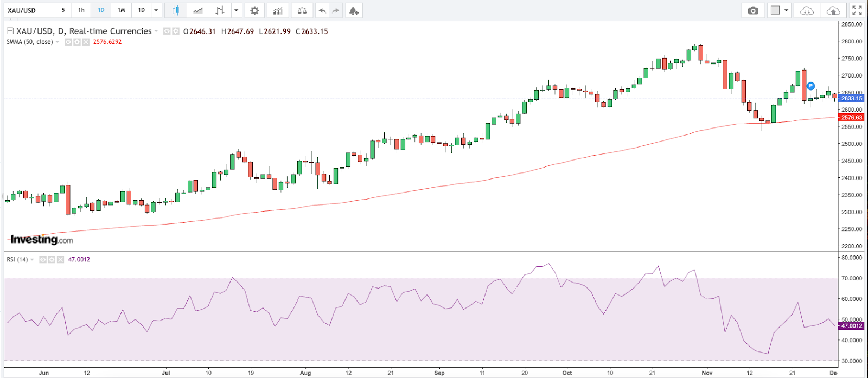Toggle visibility of the SMMA indicator

pyautogui.click(x=68, y=42)
